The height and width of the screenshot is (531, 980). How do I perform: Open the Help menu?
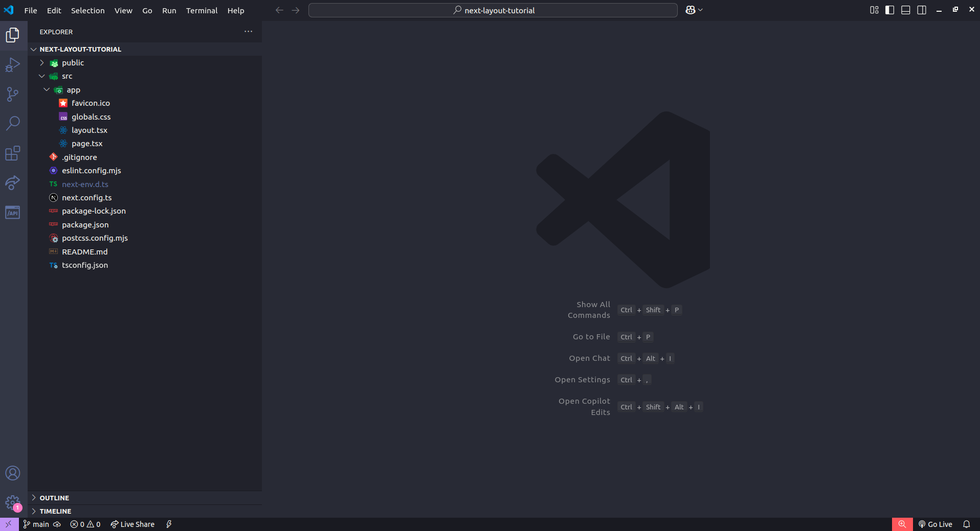pyautogui.click(x=236, y=10)
